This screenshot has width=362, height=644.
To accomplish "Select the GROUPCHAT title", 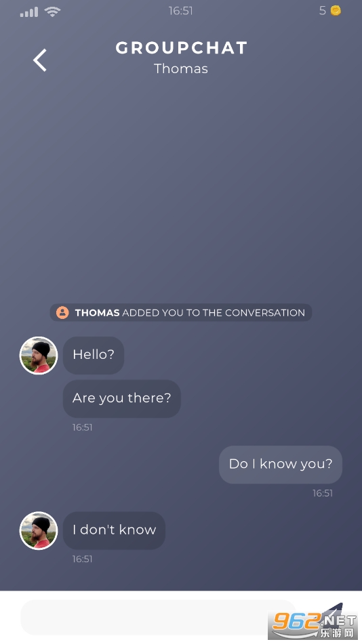I will (x=181, y=48).
